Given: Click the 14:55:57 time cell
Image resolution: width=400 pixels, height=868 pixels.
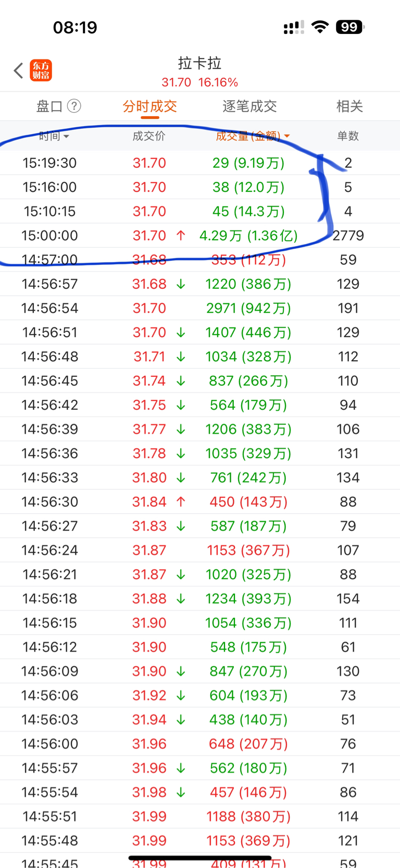Looking at the screenshot, I should tap(49, 768).
